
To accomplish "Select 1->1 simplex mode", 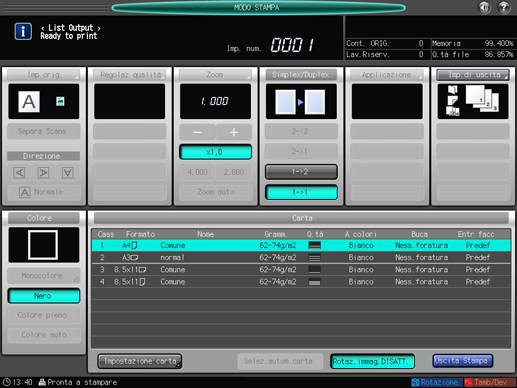I will coord(301,192).
